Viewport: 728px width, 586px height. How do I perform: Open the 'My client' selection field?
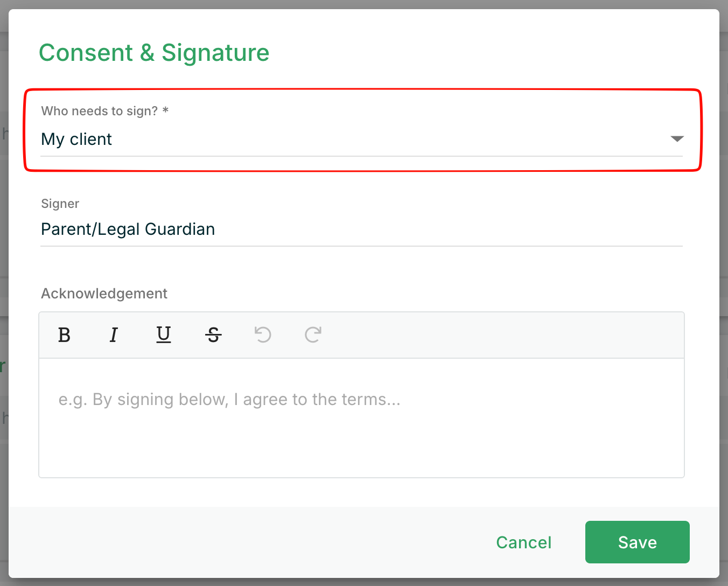pyautogui.click(x=323, y=139)
